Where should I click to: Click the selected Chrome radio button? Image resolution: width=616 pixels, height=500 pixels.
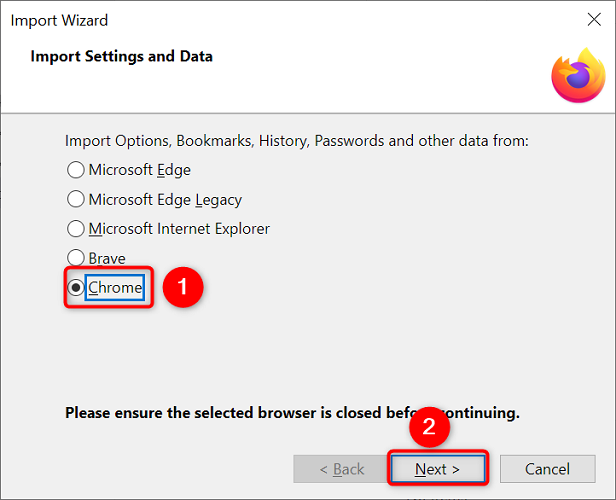(x=75, y=288)
